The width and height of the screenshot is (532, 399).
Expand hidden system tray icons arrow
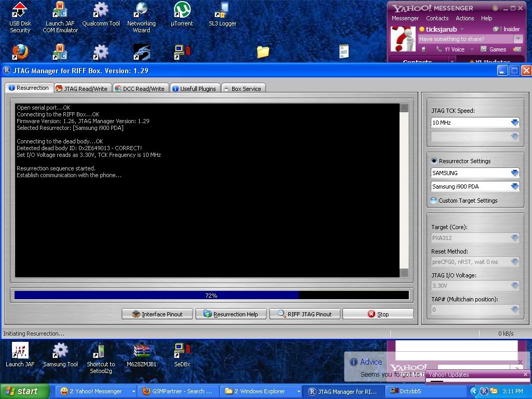[x=474, y=391]
